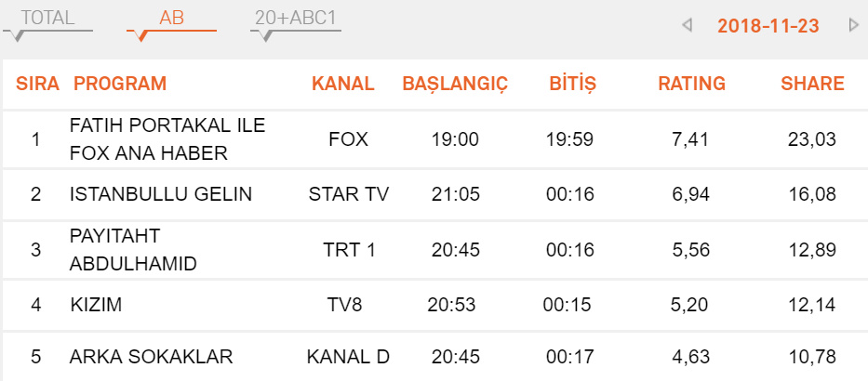This screenshot has height=381, width=868.
Task: Sort by the SIRA column header
Action: click(x=37, y=84)
